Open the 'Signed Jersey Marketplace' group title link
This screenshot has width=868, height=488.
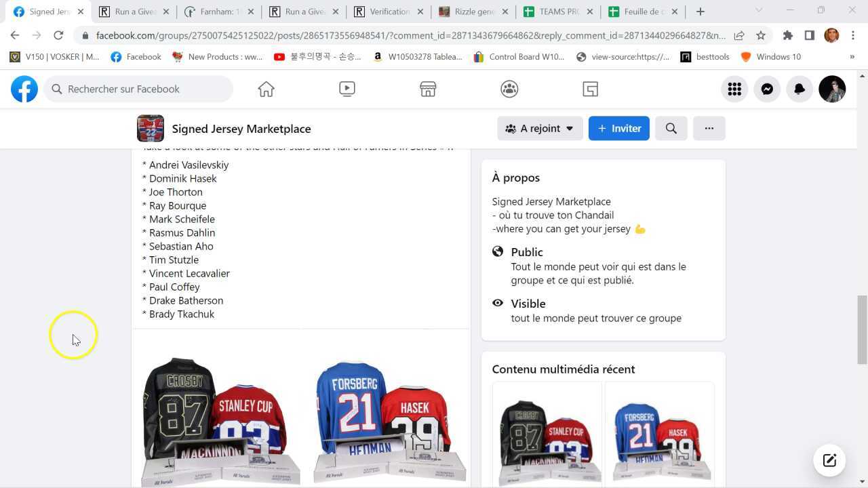(241, 129)
